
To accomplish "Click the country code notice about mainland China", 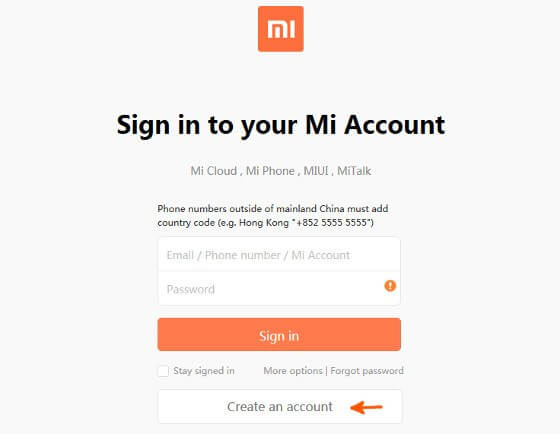I will pos(273,215).
